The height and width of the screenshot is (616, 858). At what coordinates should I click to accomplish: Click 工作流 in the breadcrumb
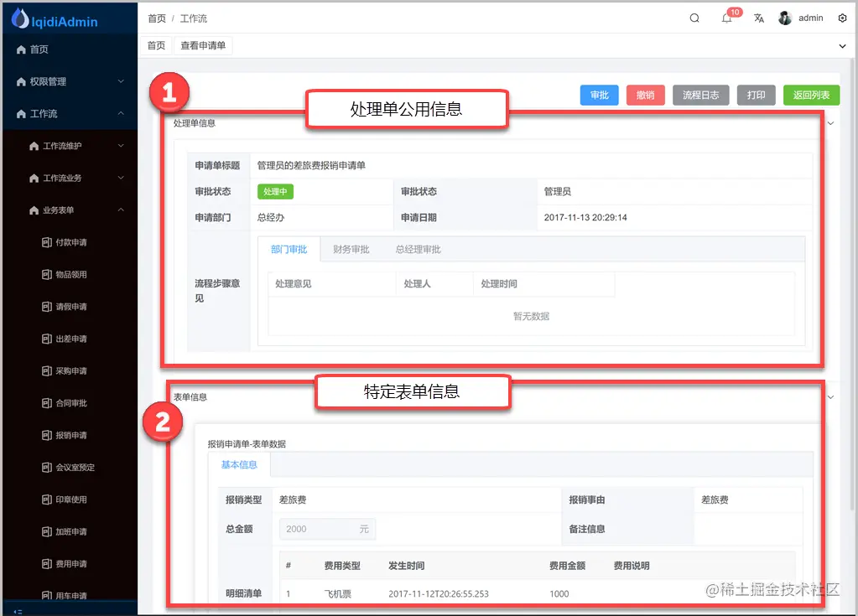coord(194,18)
